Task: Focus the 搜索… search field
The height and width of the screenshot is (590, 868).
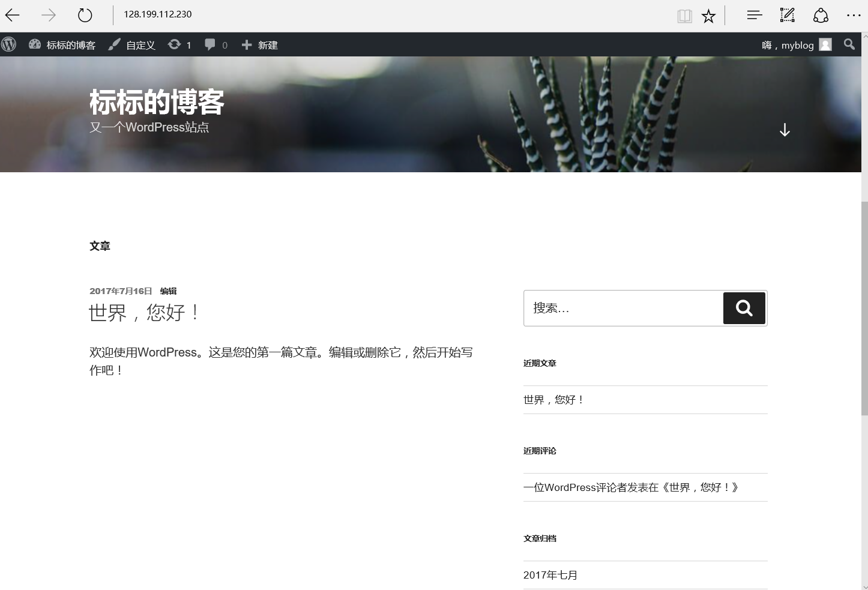Action: (623, 309)
